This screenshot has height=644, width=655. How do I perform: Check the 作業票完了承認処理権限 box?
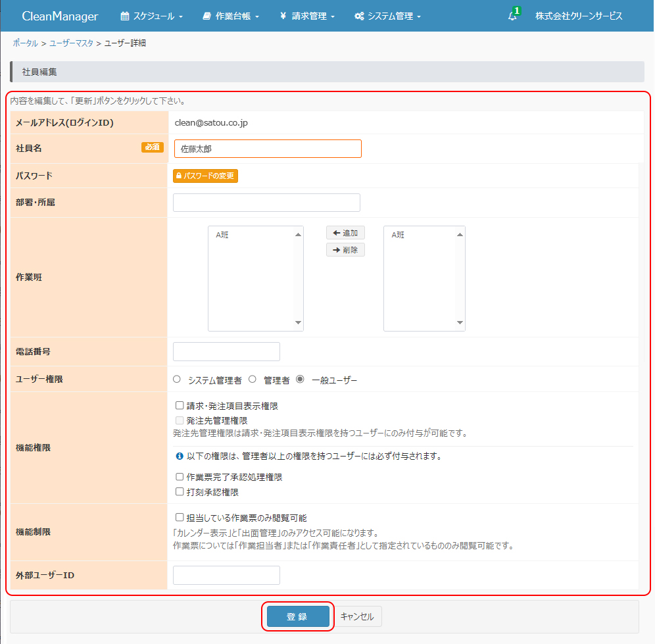click(x=180, y=477)
